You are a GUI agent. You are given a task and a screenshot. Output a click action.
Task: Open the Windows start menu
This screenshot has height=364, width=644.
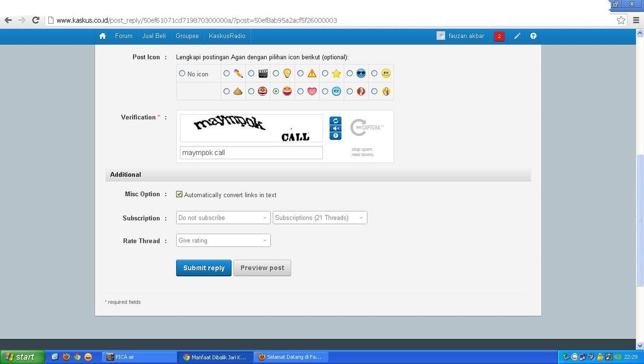pyautogui.click(x=23, y=357)
